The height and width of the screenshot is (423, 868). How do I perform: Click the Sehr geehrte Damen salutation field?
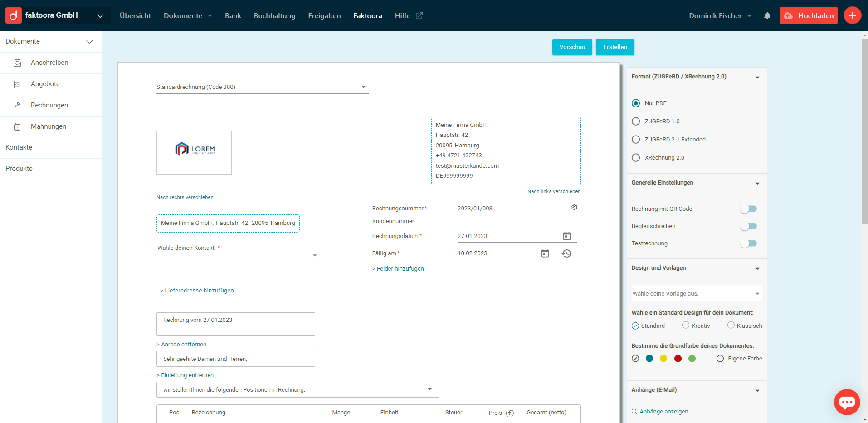pos(235,359)
